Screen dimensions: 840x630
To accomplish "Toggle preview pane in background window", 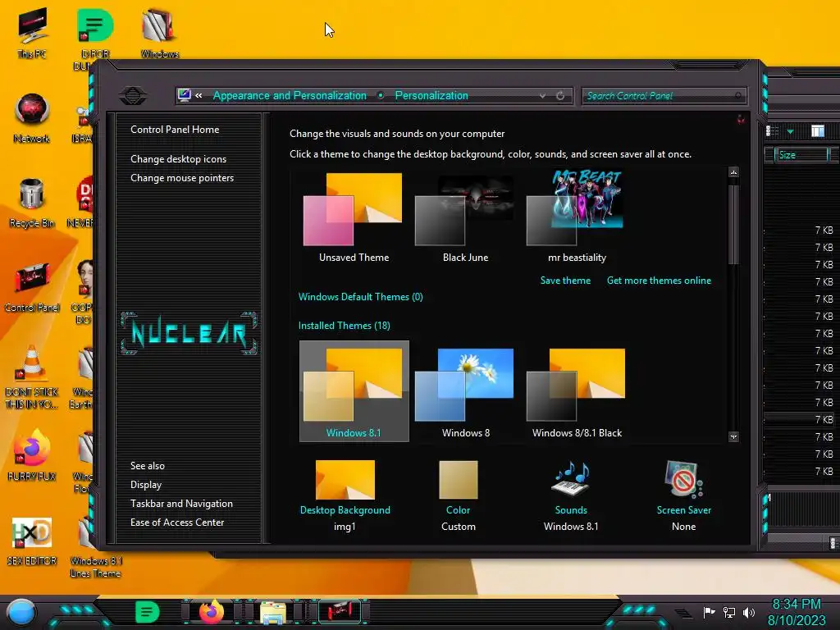I will pos(818,131).
